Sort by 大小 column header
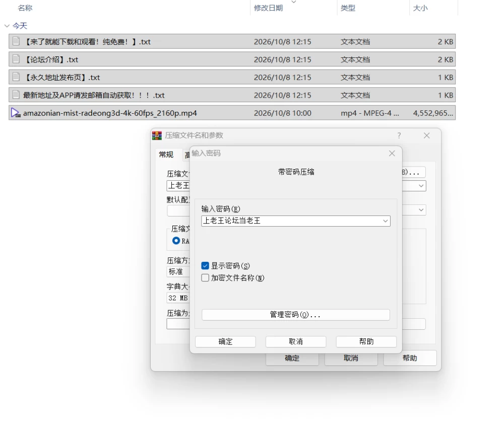The width and height of the screenshot is (504, 431). [x=420, y=8]
